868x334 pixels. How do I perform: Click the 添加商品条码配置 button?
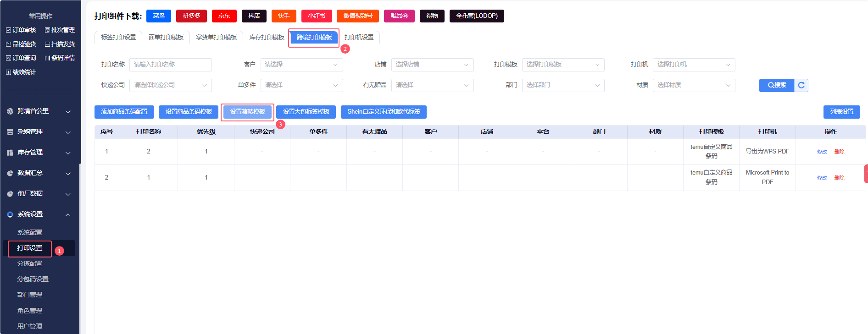124,112
